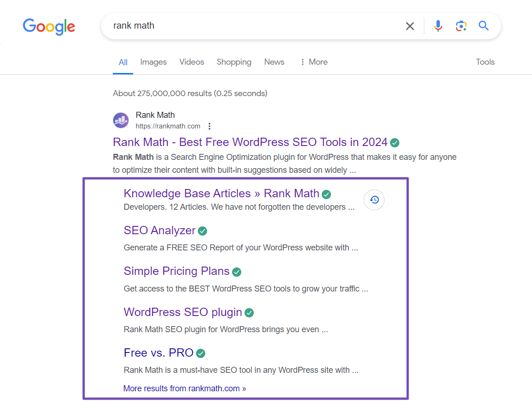Open the cached version clock icon
532x401 pixels.
(373, 200)
